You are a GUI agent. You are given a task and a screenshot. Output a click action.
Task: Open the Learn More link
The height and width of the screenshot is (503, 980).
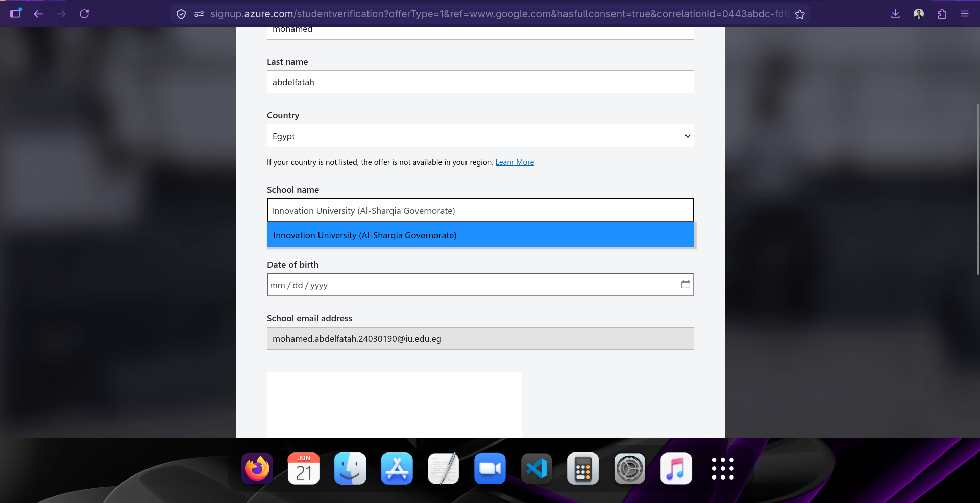(514, 162)
